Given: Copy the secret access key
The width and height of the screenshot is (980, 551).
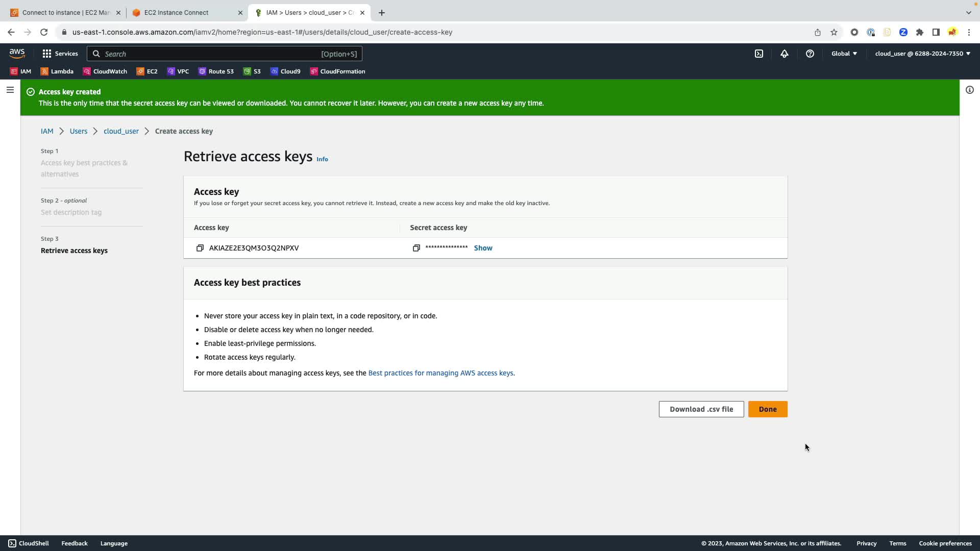Looking at the screenshot, I should tap(416, 248).
